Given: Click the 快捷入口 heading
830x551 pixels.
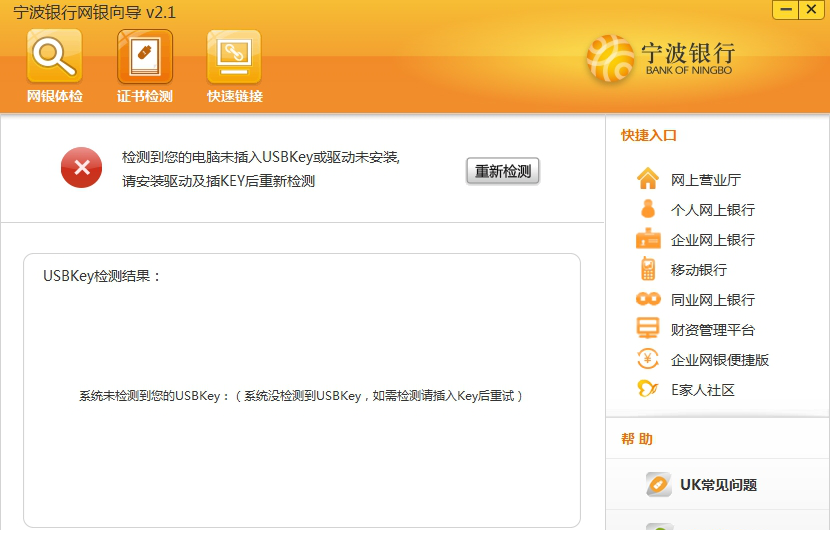Looking at the screenshot, I should point(648,136).
